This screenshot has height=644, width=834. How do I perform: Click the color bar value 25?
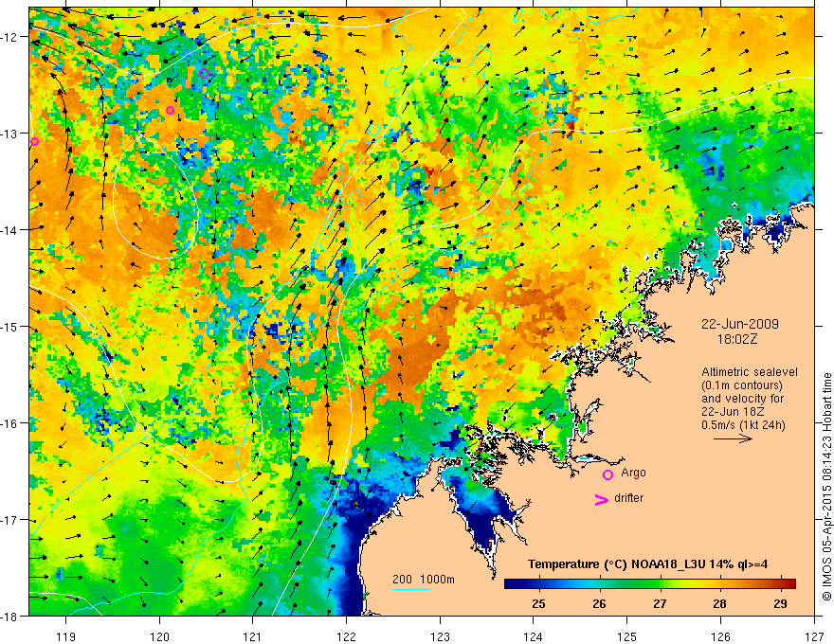coord(538,603)
